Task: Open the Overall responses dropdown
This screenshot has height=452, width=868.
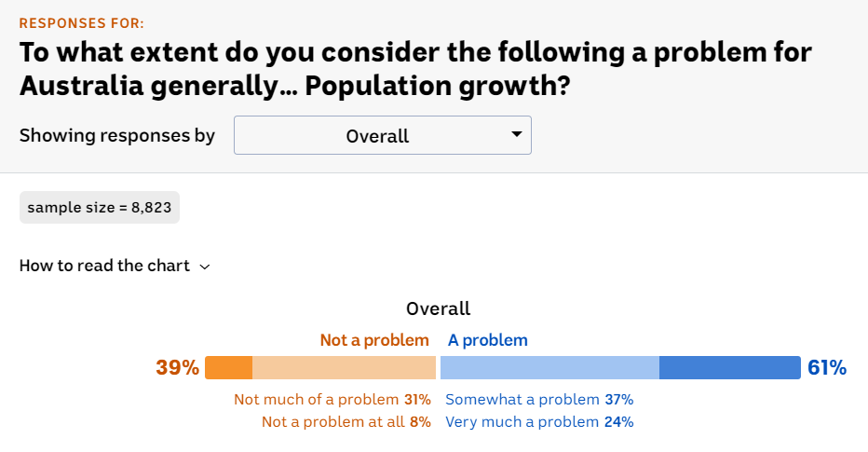Action: click(382, 135)
